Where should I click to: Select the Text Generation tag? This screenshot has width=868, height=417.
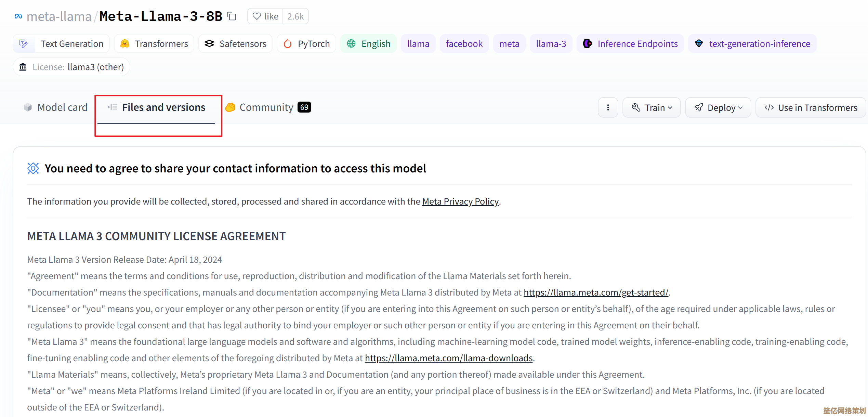(61, 43)
